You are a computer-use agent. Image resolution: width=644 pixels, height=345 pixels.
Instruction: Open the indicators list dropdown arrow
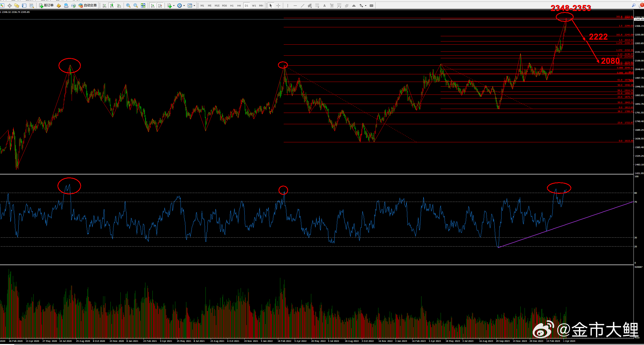(174, 6)
